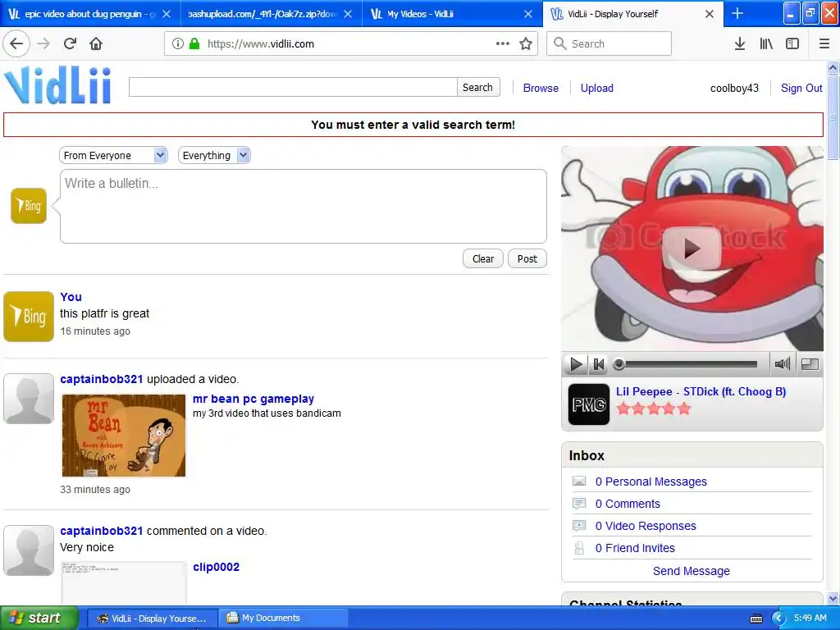
Task: Open the page actions three-dots menu
Action: tap(503, 43)
